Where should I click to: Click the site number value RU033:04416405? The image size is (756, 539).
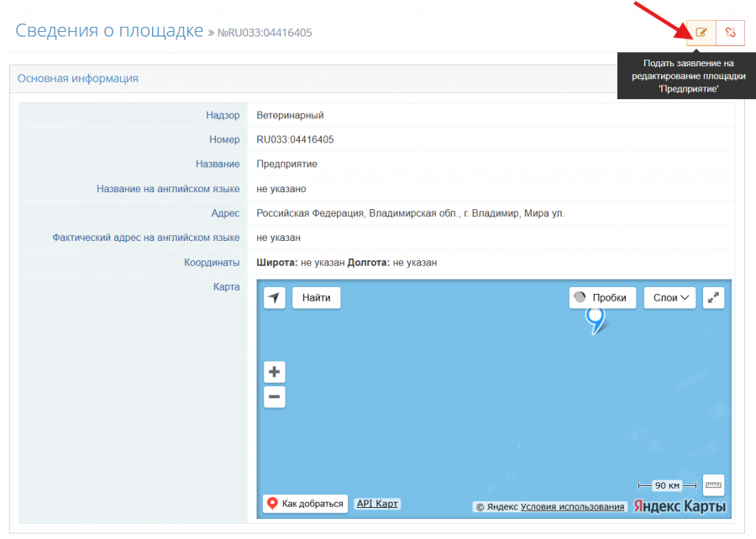pyautogui.click(x=295, y=139)
